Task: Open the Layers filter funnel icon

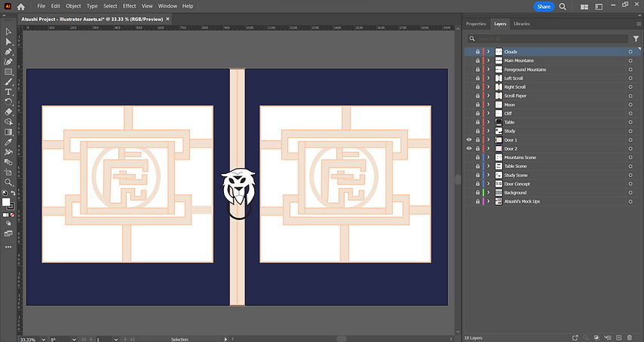Action: click(x=636, y=38)
